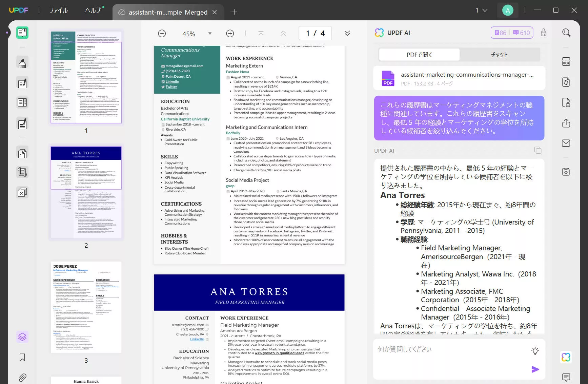Viewport: 588px width, 384px height.
Task: Send the question with arrow button
Action: pos(535,369)
